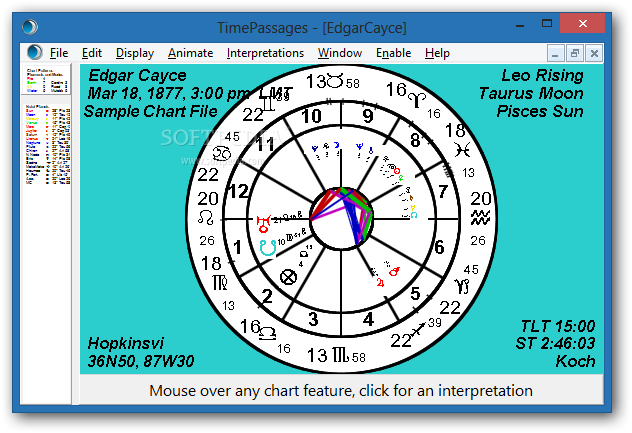632x433 pixels.
Task: Click the small cyan North Node glyph
Action: tap(414, 215)
